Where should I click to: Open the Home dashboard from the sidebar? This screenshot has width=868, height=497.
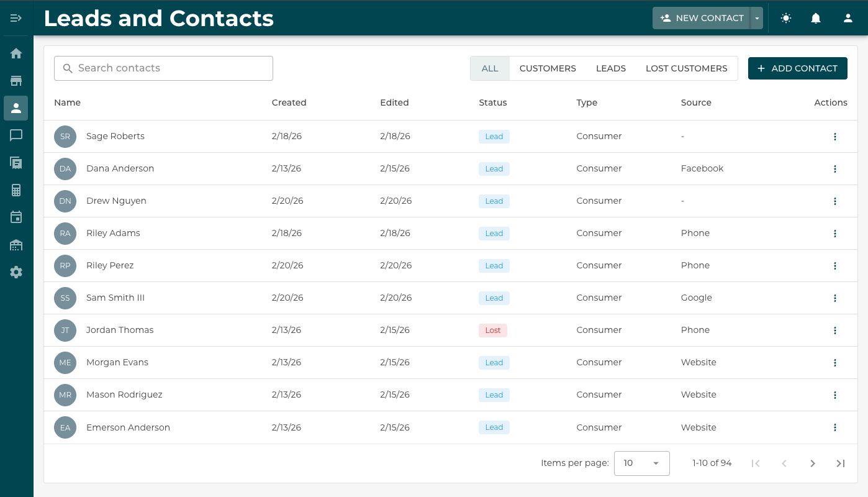tap(16, 53)
